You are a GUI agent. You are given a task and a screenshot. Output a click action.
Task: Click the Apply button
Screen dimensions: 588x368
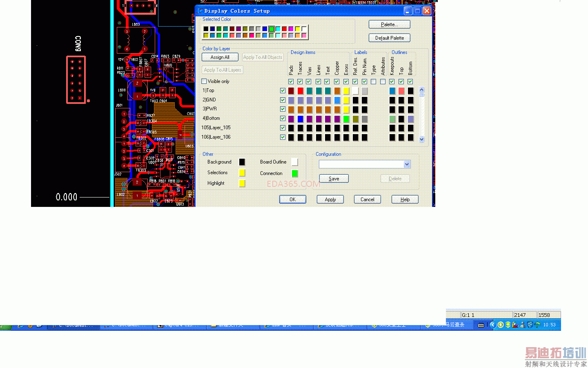[330, 200]
